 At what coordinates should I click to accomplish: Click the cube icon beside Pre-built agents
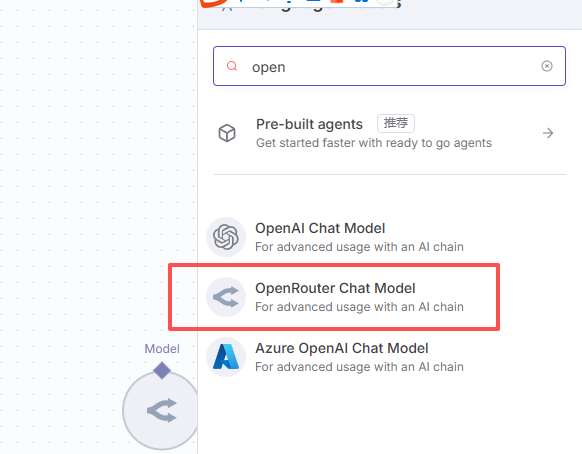(x=227, y=133)
